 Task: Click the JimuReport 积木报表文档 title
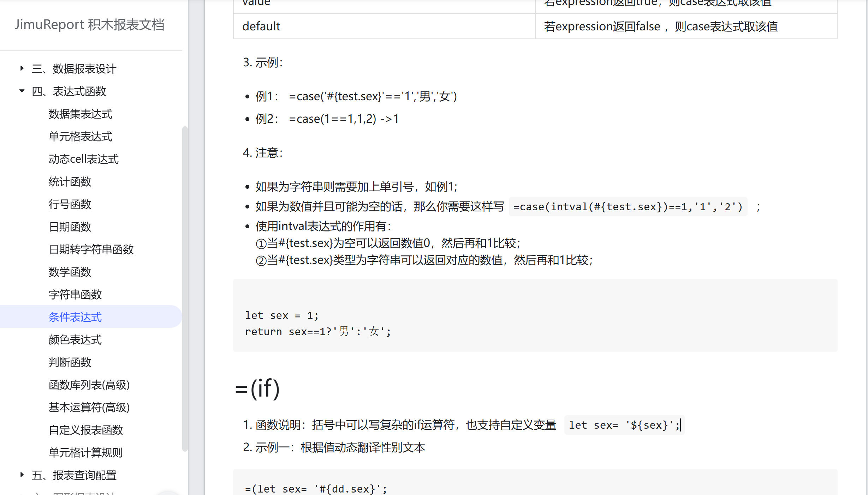[x=90, y=25]
